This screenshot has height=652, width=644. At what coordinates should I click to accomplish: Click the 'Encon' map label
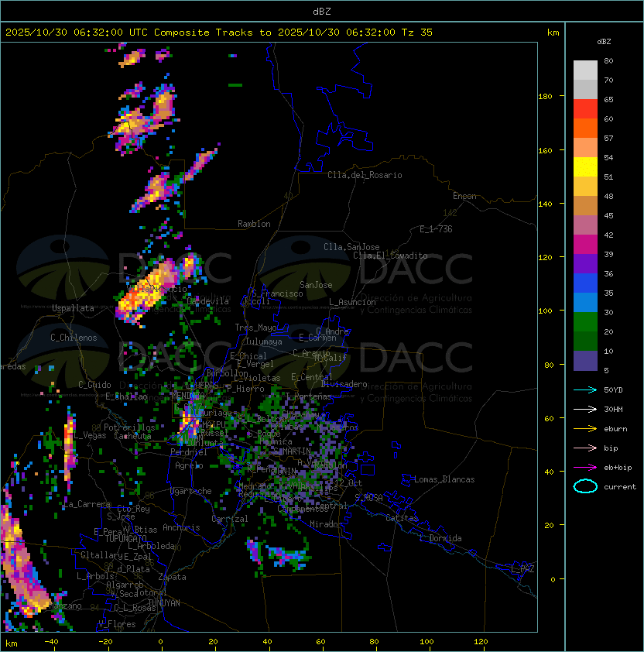point(464,196)
